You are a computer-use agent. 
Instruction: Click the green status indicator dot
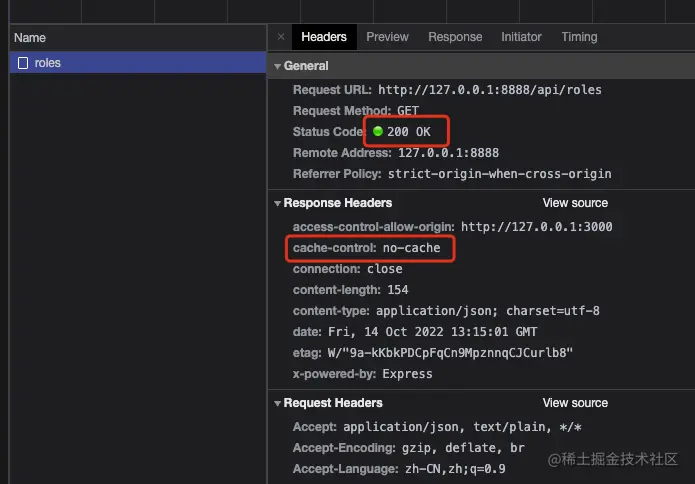tap(378, 131)
